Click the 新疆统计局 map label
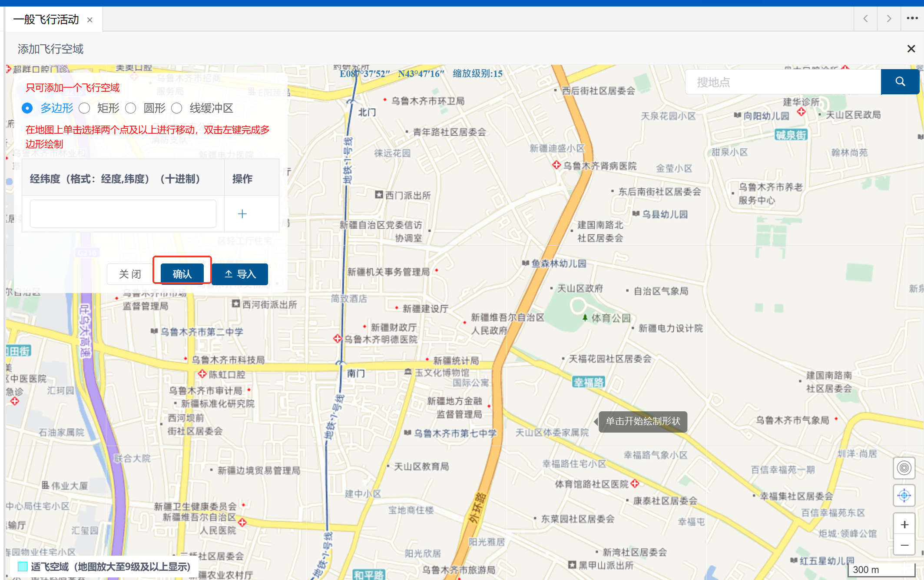Viewport: 924px width, 580px height. (456, 360)
